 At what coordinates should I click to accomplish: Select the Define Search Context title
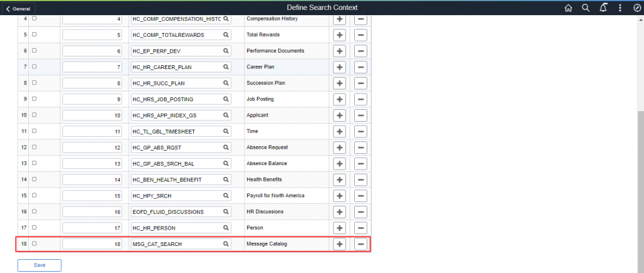tap(322, 7)
